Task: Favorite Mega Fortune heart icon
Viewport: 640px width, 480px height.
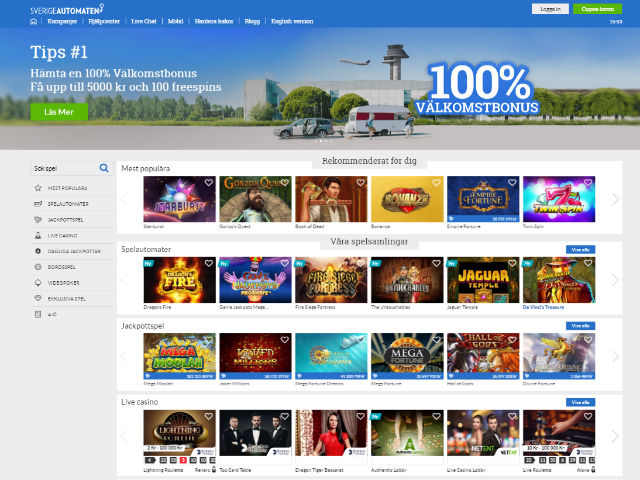Action: tap(436, 340)
